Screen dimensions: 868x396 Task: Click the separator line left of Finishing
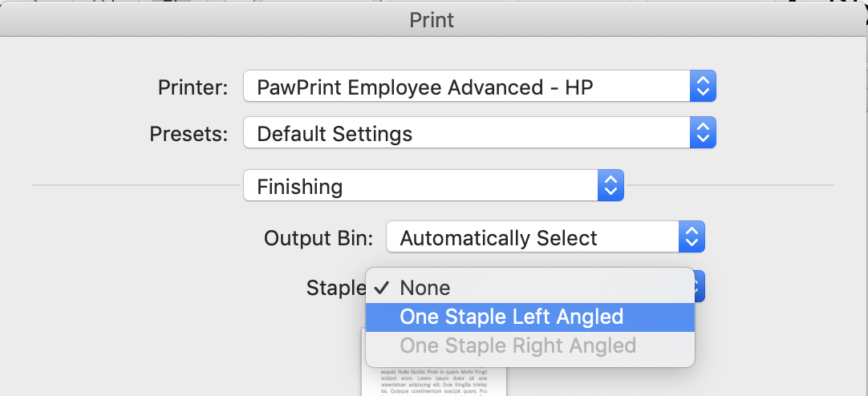137,185
